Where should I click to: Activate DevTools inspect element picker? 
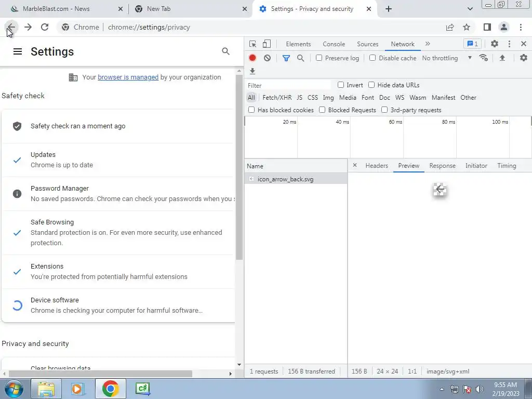coord(253,44)
